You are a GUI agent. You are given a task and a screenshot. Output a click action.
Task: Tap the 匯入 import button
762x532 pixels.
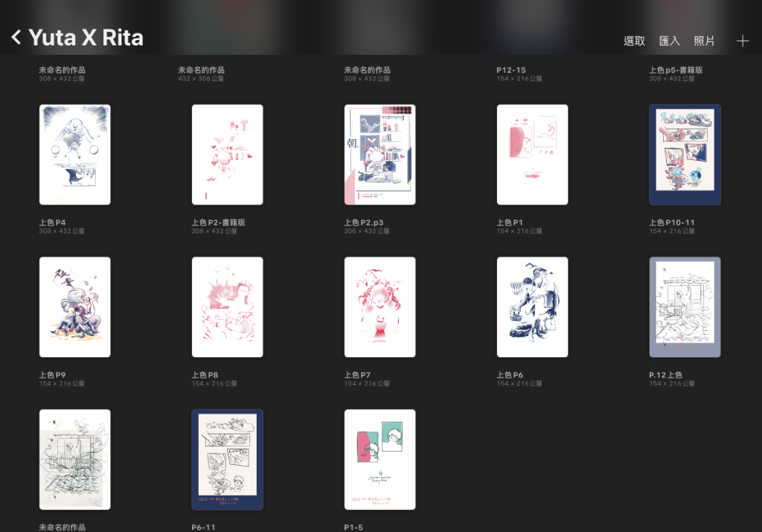[669, 41]
